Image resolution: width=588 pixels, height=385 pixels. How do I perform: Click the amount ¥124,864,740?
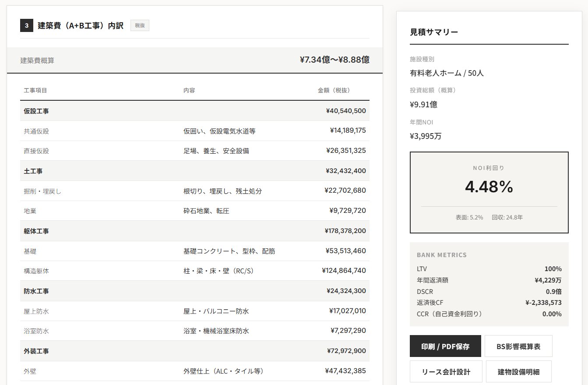pos(344,271)
